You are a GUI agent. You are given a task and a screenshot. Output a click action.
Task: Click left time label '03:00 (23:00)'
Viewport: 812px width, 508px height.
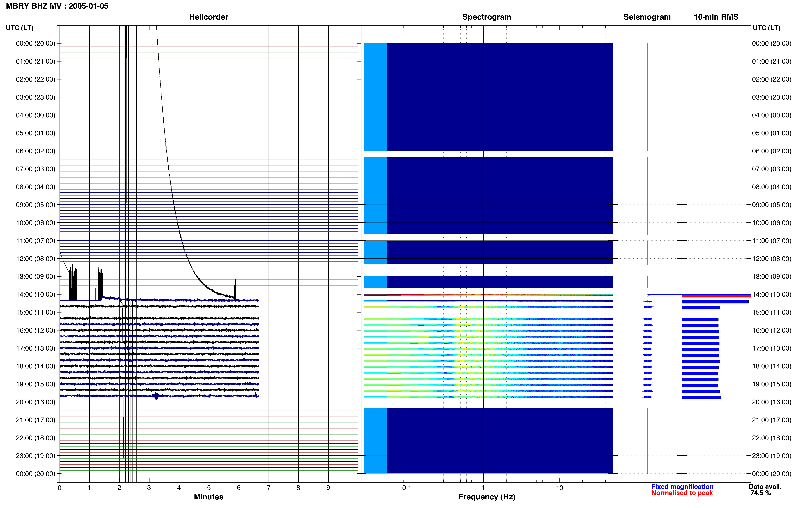point(36,97)
